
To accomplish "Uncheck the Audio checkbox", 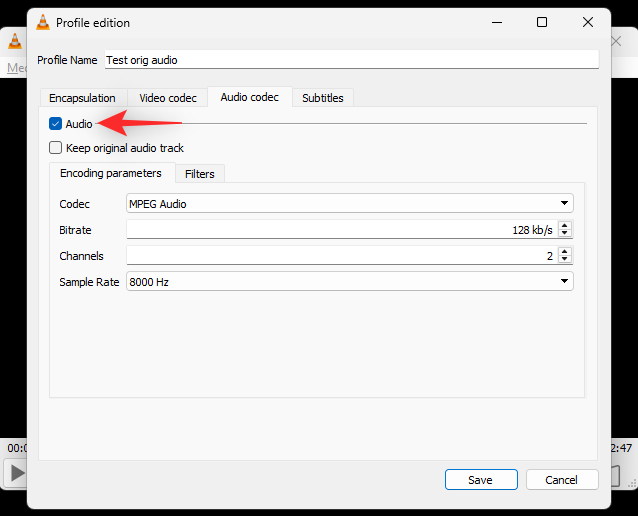I will click(x=55, y=123).
